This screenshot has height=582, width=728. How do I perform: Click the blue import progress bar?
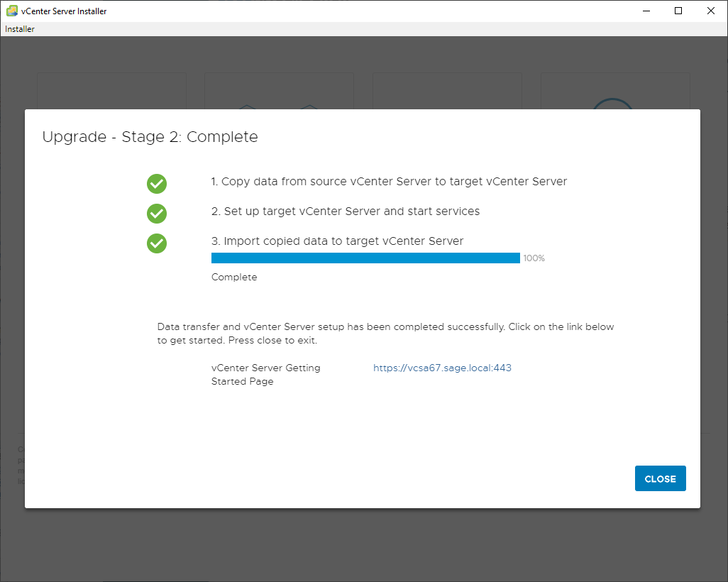point(365,258)
